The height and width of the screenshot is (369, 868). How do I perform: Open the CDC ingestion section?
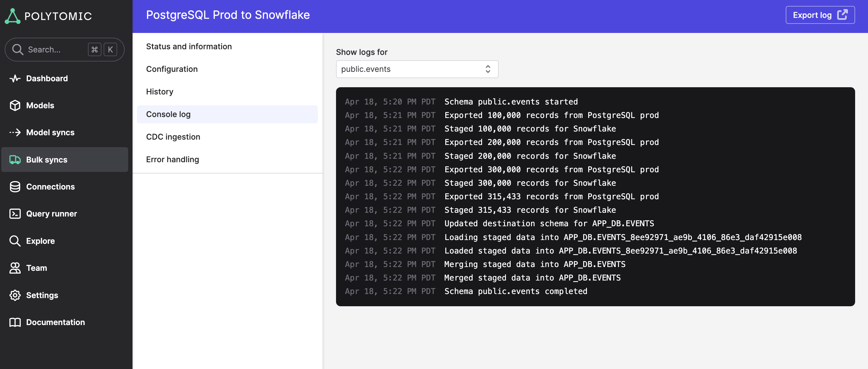(173, 137)
